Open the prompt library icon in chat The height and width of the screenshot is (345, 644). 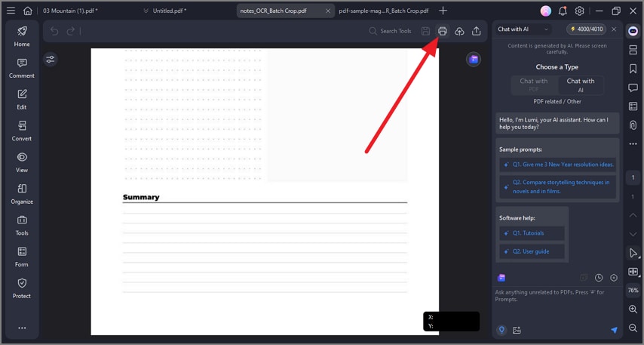[501, 278]
